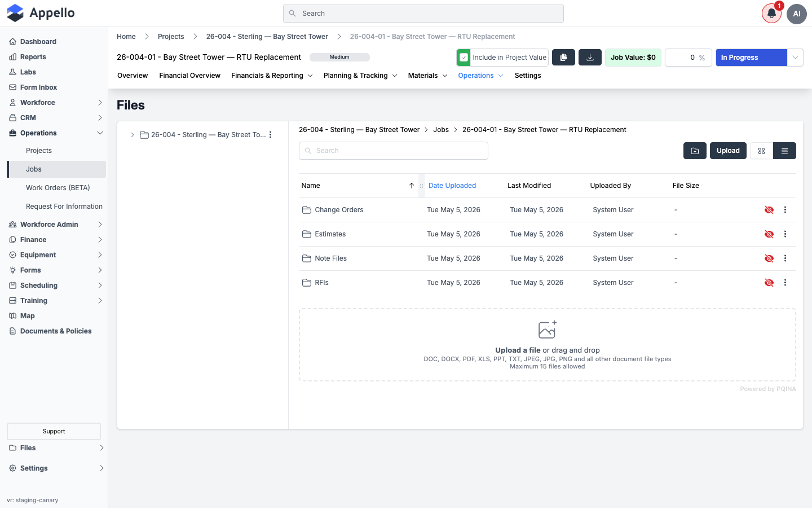Open the Change Orders folder icon
Image resolution: width=812 pixels, height=518 pixels.
(307, 210)
